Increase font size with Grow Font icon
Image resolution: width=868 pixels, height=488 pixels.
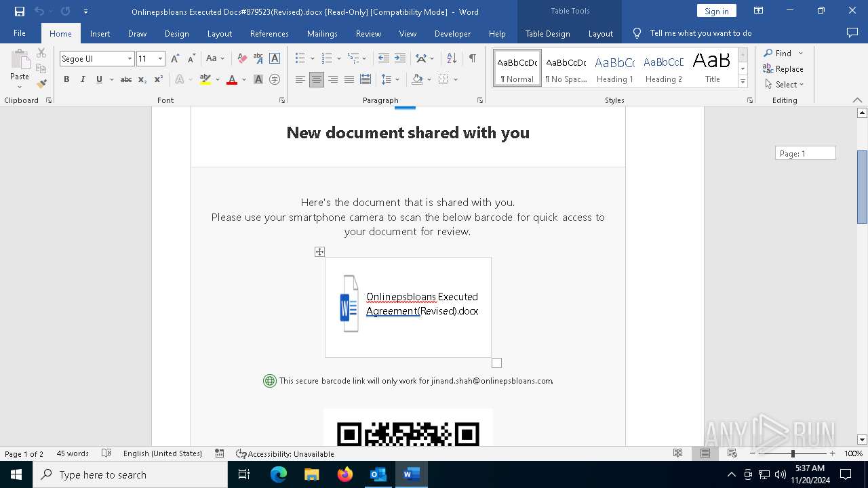(x=175, y=59)
